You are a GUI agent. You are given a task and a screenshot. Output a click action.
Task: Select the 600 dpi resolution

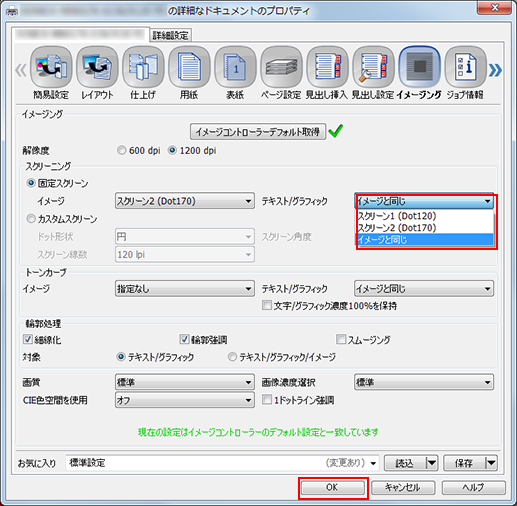(139, 151)
